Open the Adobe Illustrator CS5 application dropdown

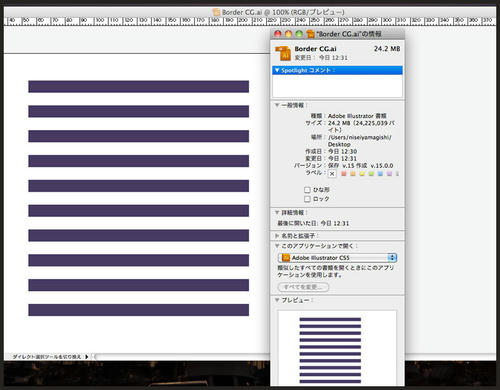[x=337, y=258]
